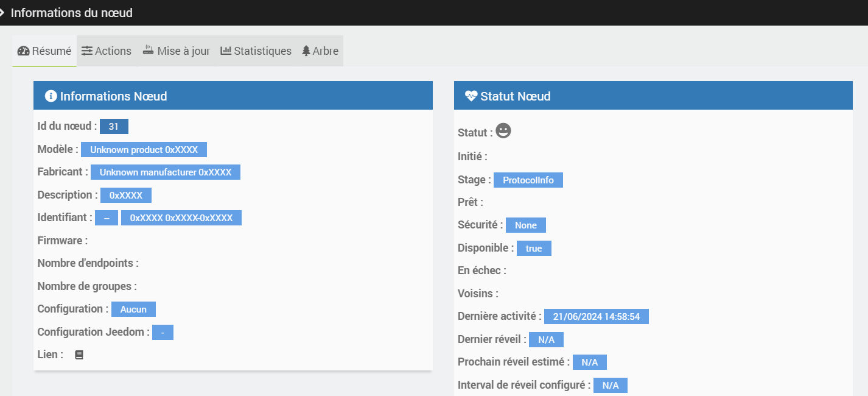Click the Statut Nœud panel title
868x396 pixels.
(x=516, y=96)
